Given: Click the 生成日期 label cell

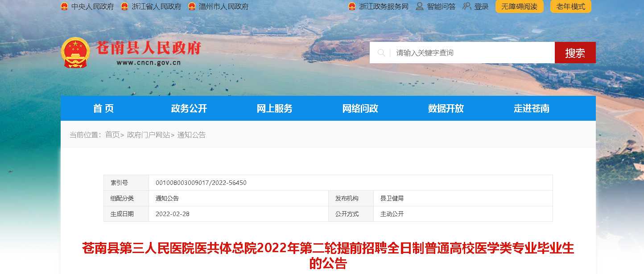Looking at the screenshot, I should point(126,214).
